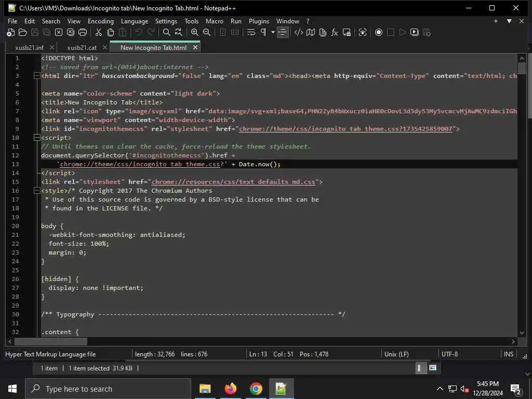Open Firefox from the taskbar
Viewport: 532px width, 399px height.
[x=230, y=389]
